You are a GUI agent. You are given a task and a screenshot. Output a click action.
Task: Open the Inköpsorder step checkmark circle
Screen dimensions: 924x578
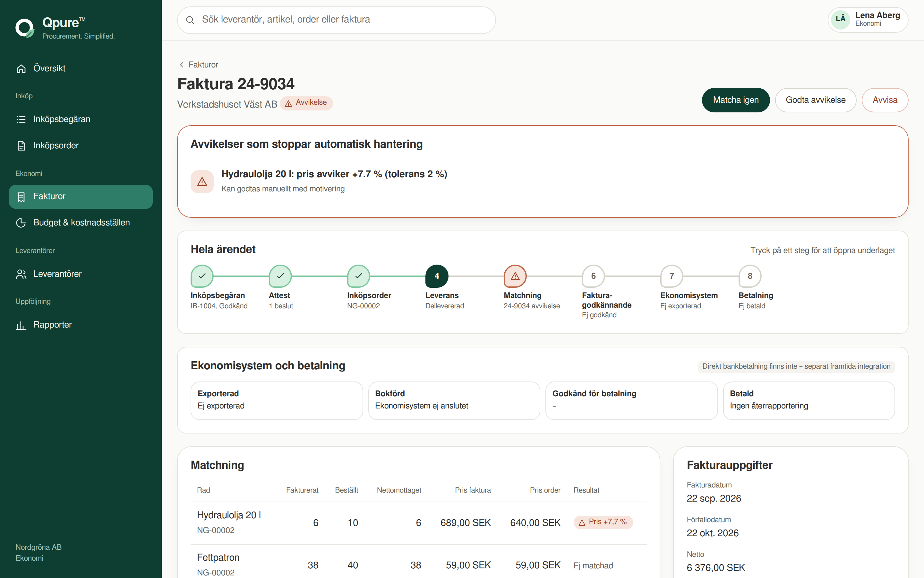[358, 276]
